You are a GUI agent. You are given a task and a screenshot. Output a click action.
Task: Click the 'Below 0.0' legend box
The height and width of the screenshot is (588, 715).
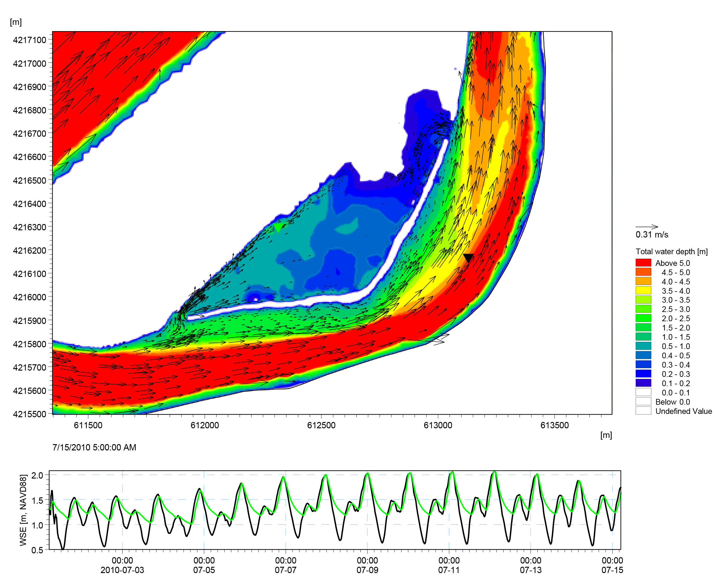pyautogui.click(x=643, y=402)
